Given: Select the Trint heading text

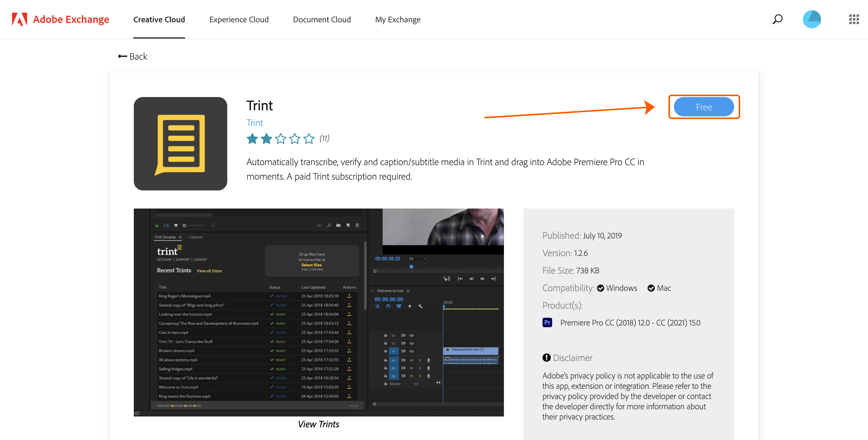Looking at the screenshot, I should click(x=259, y=105).
